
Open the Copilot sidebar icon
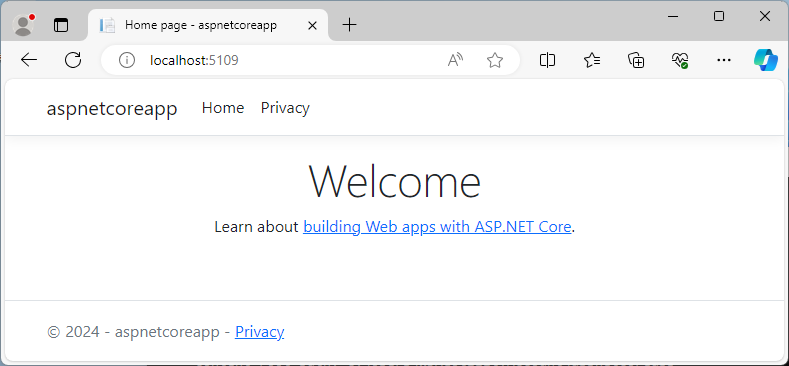(766, 60)
